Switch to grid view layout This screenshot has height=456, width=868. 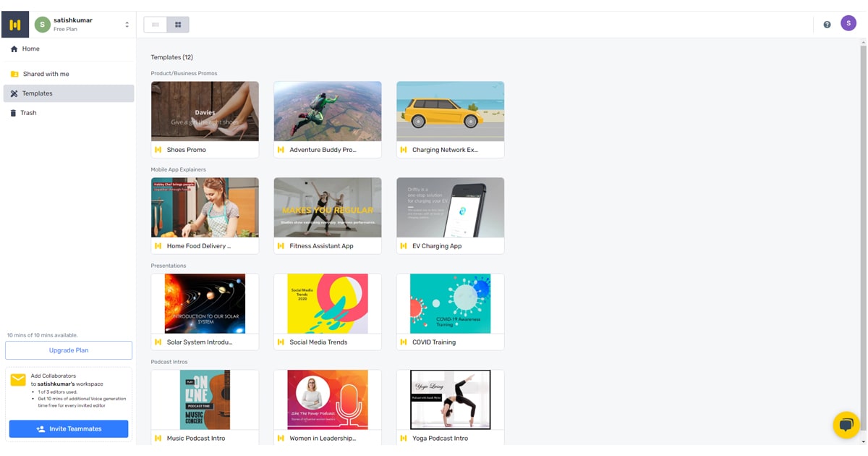178,25
